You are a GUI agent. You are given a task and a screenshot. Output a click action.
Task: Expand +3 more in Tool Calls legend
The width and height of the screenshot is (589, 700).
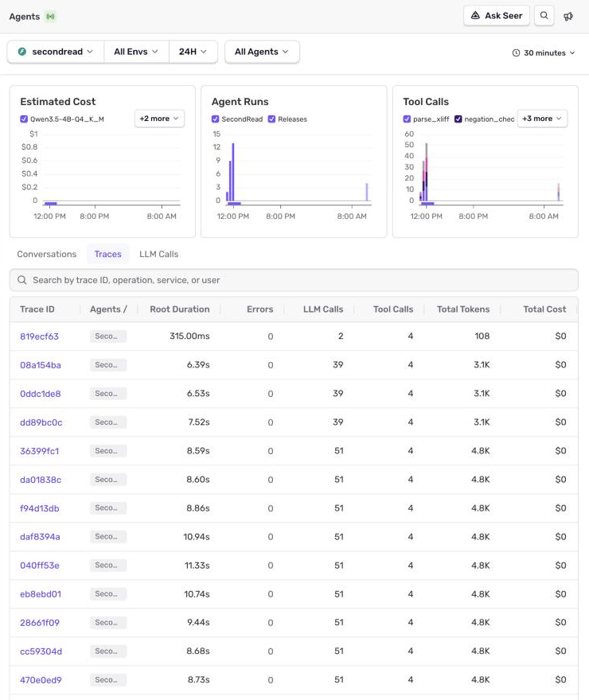pos(542,119)
